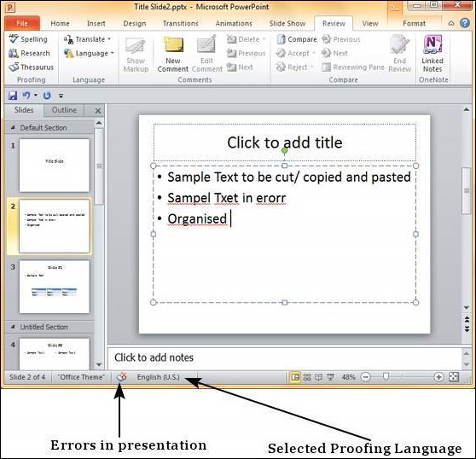Toggle the Reviewing Pane
476x459 pixels.
coord(353,67)
